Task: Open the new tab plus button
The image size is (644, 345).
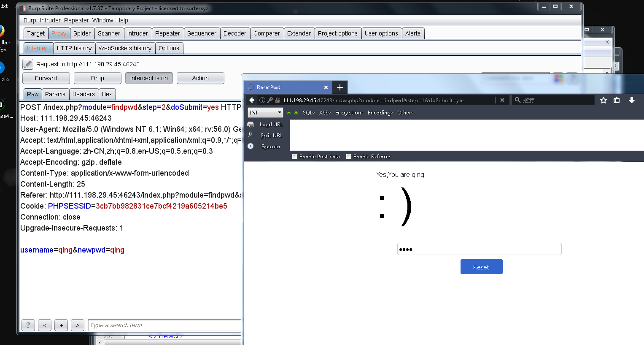Action: click(340, 87)
